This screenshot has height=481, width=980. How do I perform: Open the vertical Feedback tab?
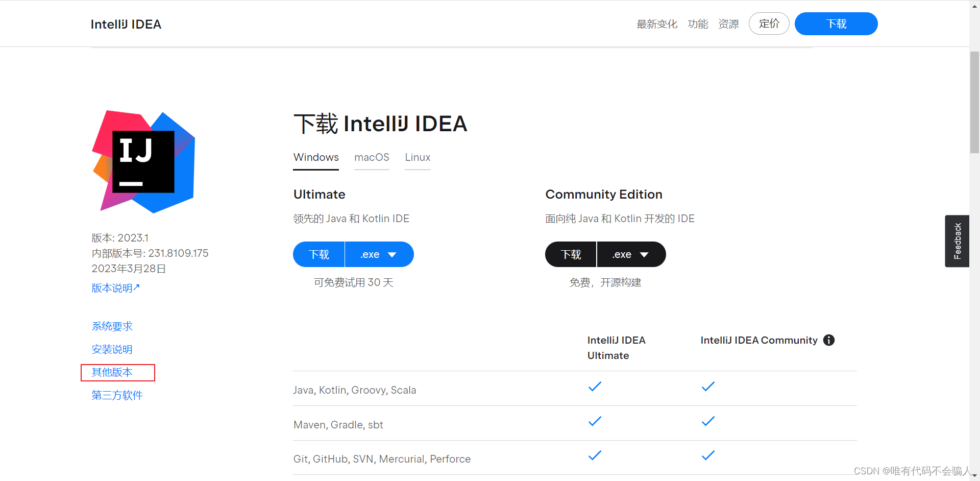point(957,241)
